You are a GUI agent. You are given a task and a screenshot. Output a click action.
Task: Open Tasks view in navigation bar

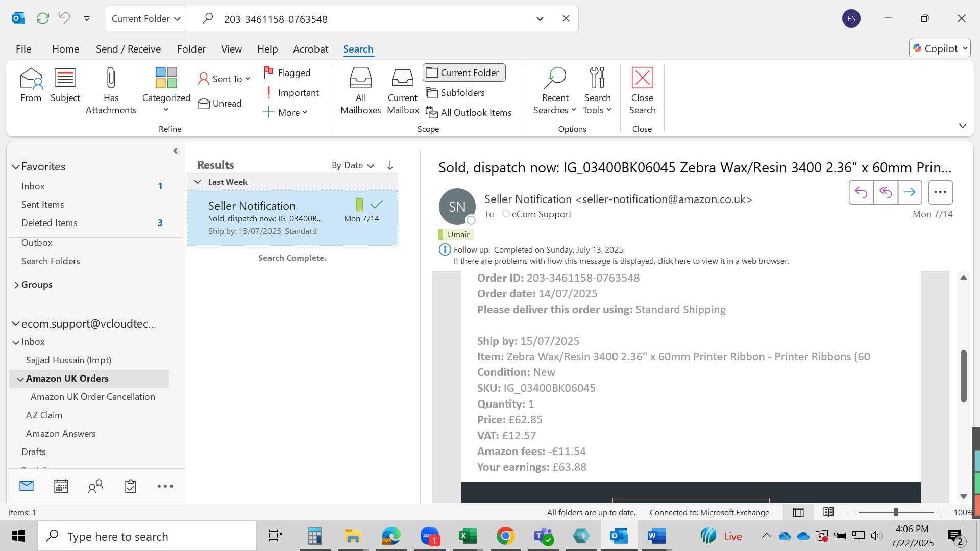tap(131, 486)
